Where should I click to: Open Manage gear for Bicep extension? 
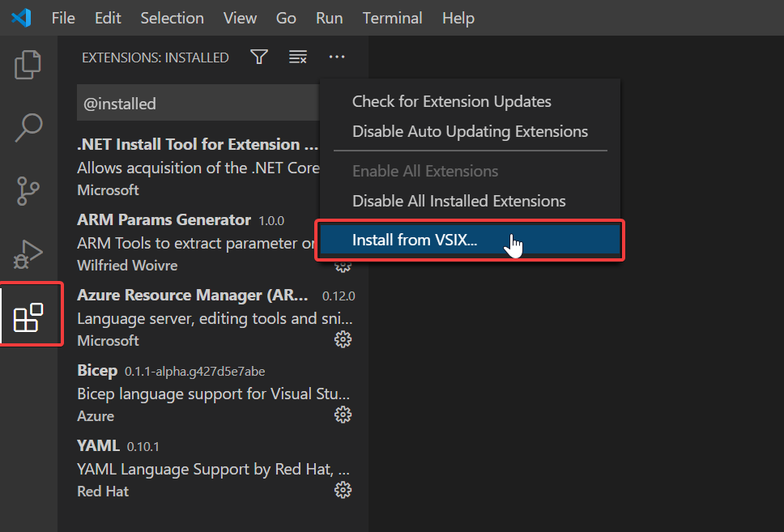[343, 415]
